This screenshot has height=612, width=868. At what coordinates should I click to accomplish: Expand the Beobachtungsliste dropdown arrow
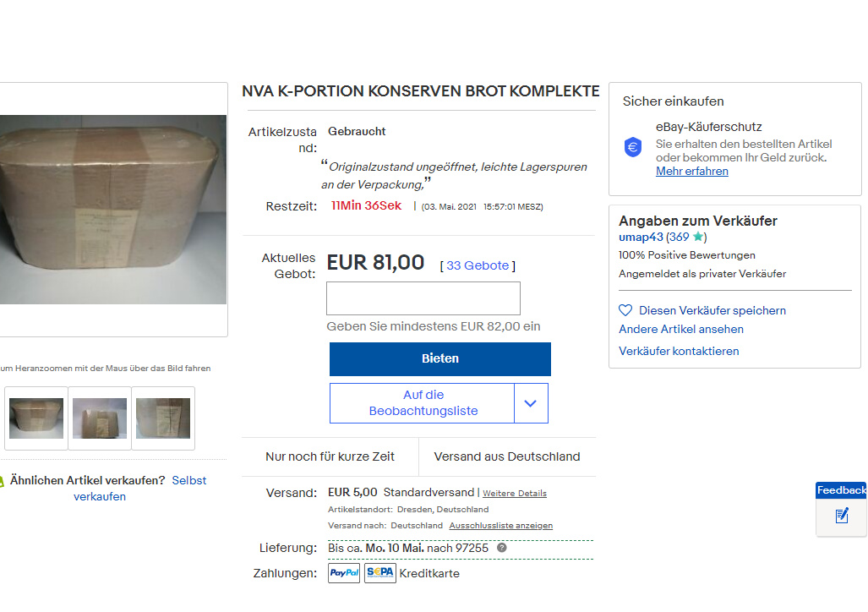coord(530,403)
